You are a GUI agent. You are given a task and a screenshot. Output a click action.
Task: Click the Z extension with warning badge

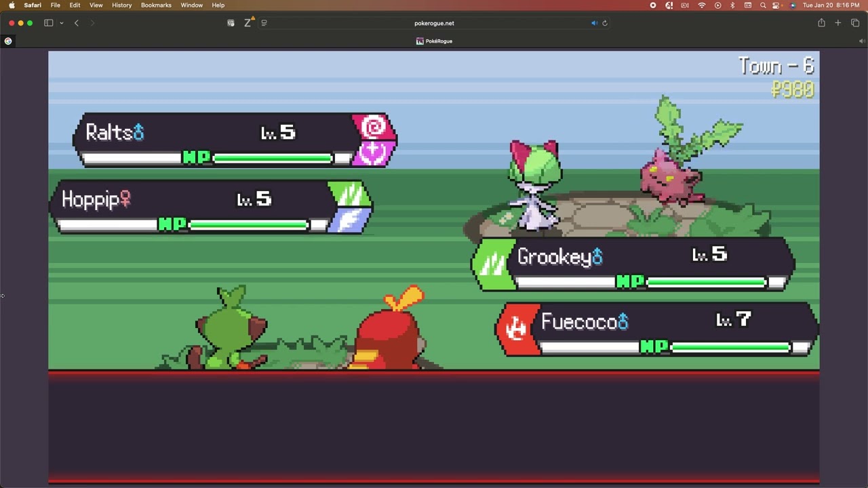tap(248, 22)
